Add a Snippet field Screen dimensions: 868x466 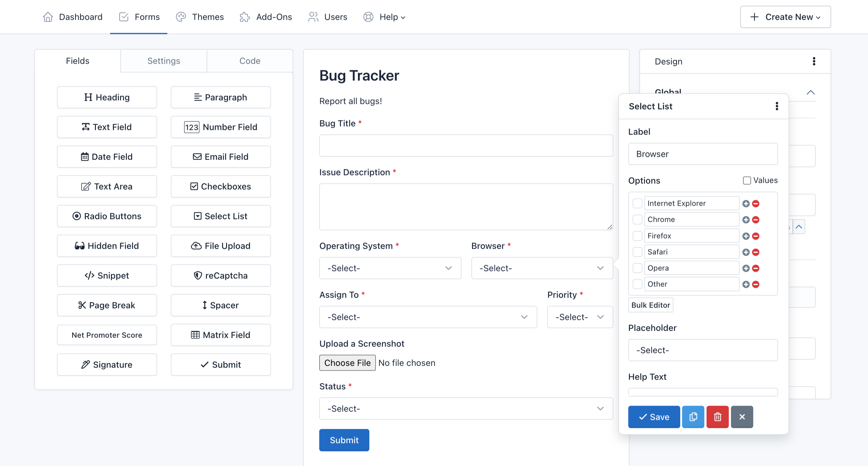click(x=107, y=275)
